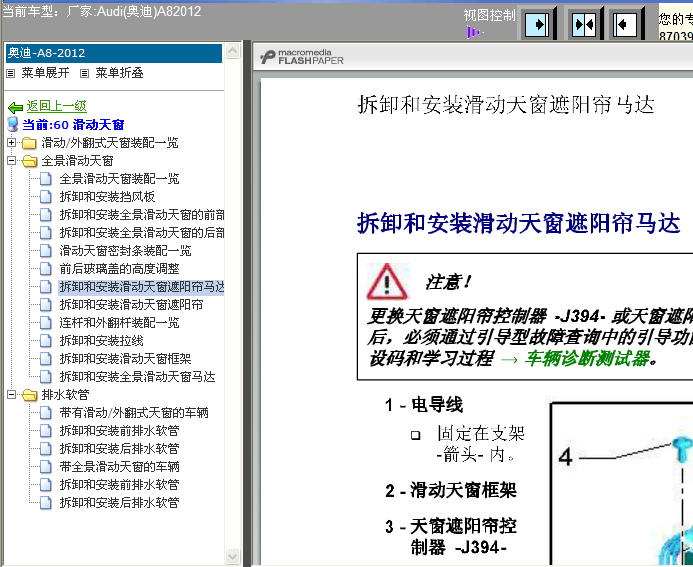Screen dimensions: 693x567
Task: Click the 2 - 滑动天窗框架 list entry
Action: (451, 491)
